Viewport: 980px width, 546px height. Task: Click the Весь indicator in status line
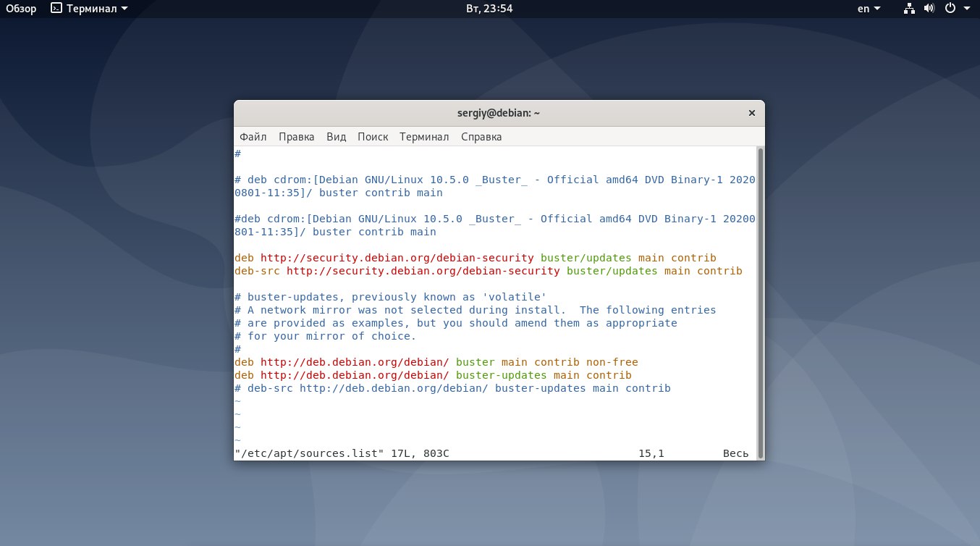click(735, 453)
